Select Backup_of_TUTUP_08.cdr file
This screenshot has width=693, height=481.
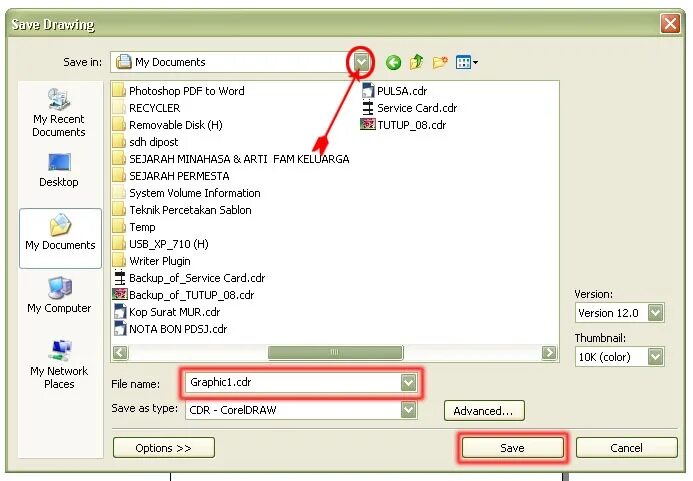tap(184, 295)
